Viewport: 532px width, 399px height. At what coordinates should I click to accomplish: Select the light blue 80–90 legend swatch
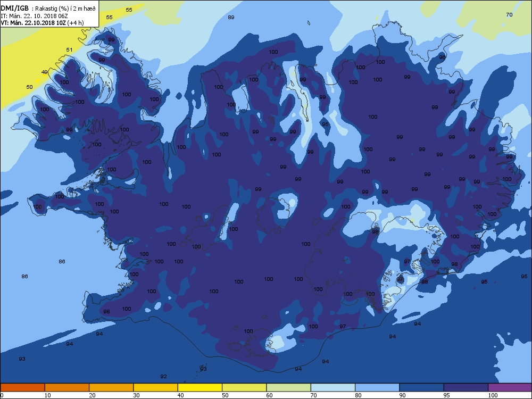[x=377, y=387]
